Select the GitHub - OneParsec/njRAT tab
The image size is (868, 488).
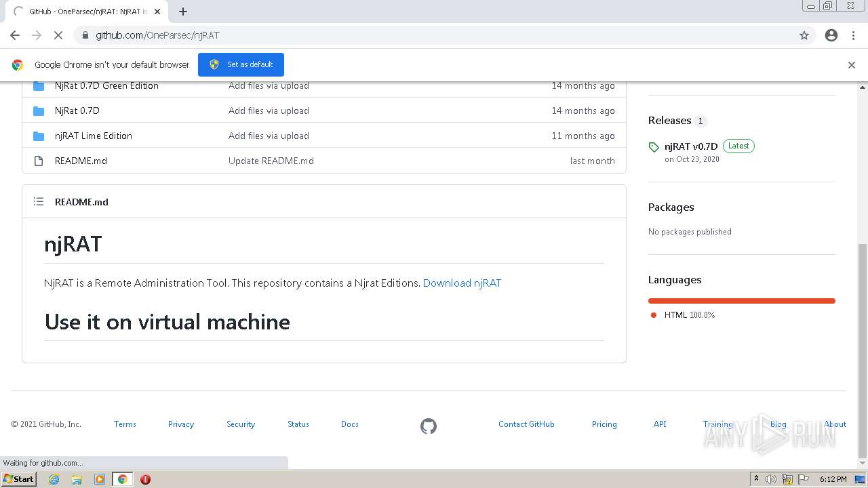pos(85,12)
